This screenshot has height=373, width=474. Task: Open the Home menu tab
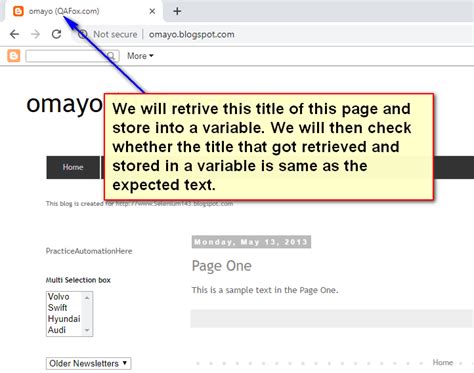tap(73, 167)
